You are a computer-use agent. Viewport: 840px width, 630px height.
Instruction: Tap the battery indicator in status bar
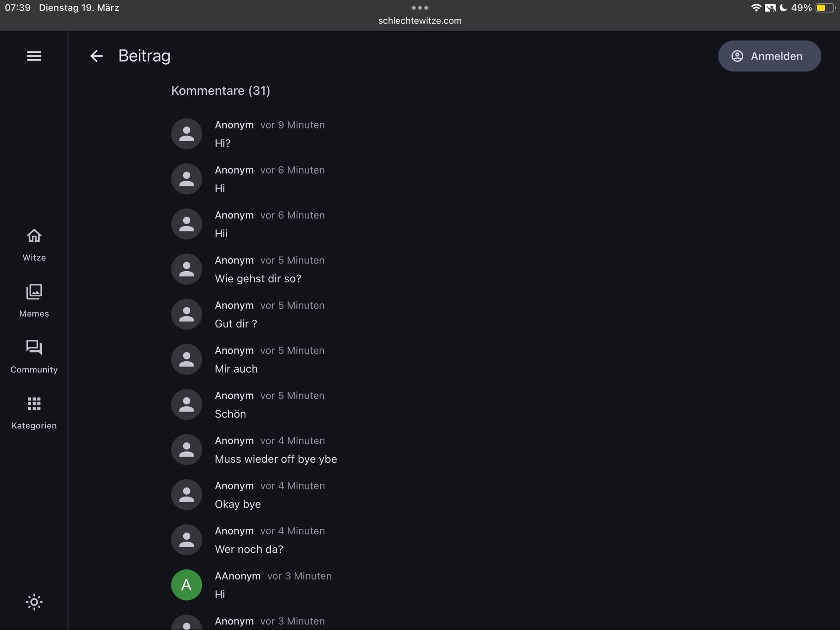coord(825,8)
